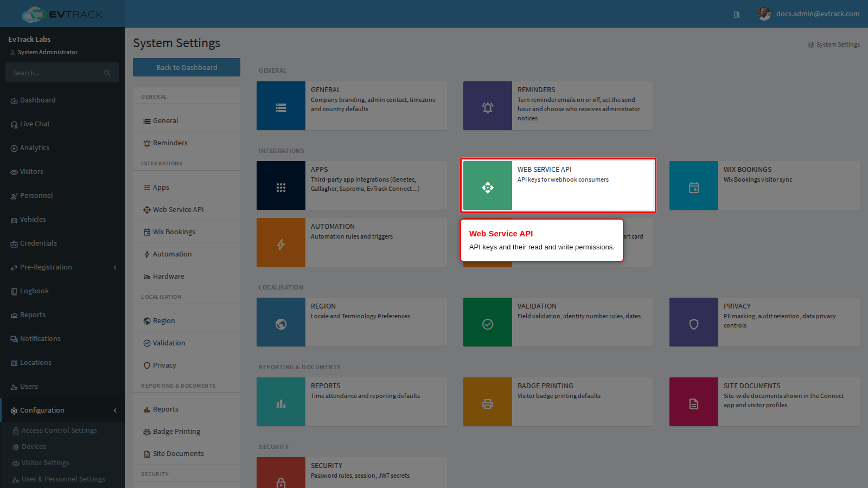Screen dimensions: 868x488
Task: Click the PRIVACY card title
Action: pyautogui.click(x=737, y=306)
